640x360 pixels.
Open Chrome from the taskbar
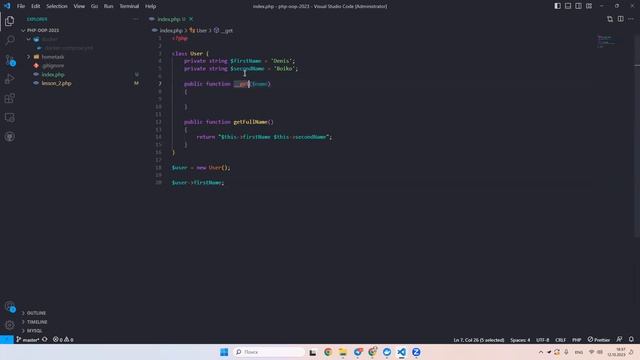(328, 352)
